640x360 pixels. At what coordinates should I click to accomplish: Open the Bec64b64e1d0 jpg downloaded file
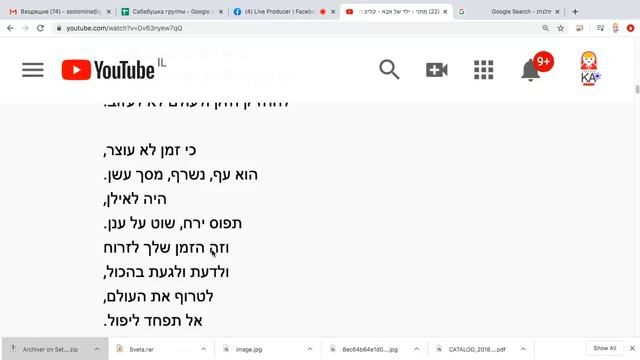(x=370, y=349)
